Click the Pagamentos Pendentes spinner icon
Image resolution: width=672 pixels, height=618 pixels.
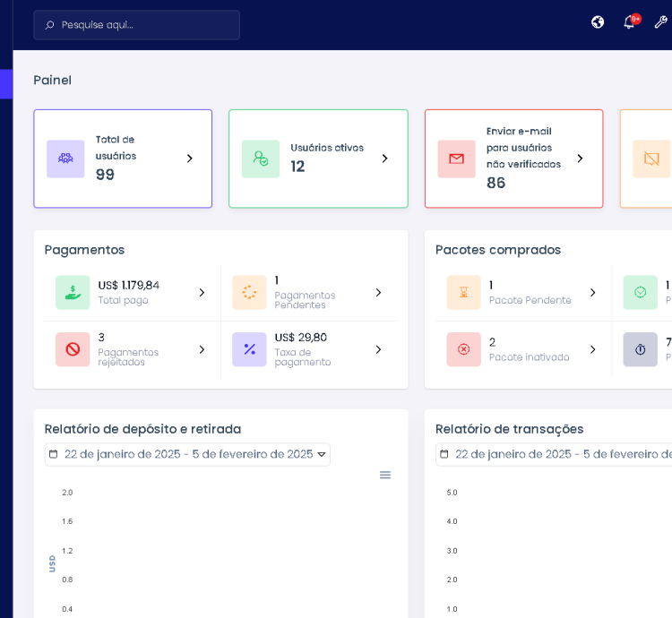click(x=249, y=292)
